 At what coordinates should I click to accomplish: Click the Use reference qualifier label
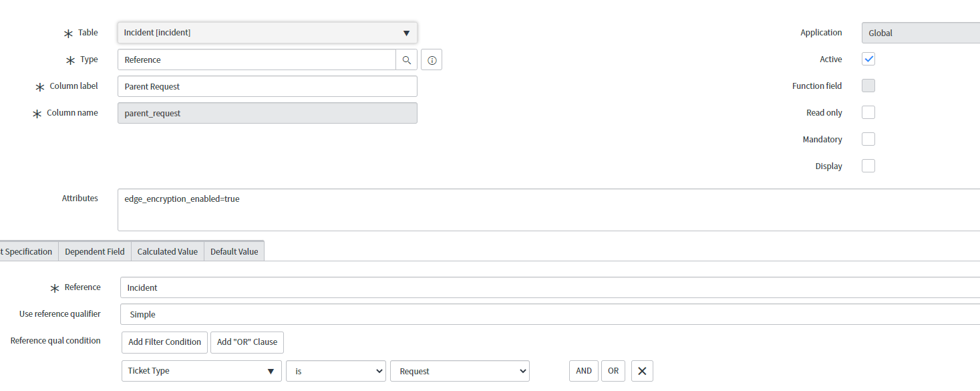[x=60, y=314]
